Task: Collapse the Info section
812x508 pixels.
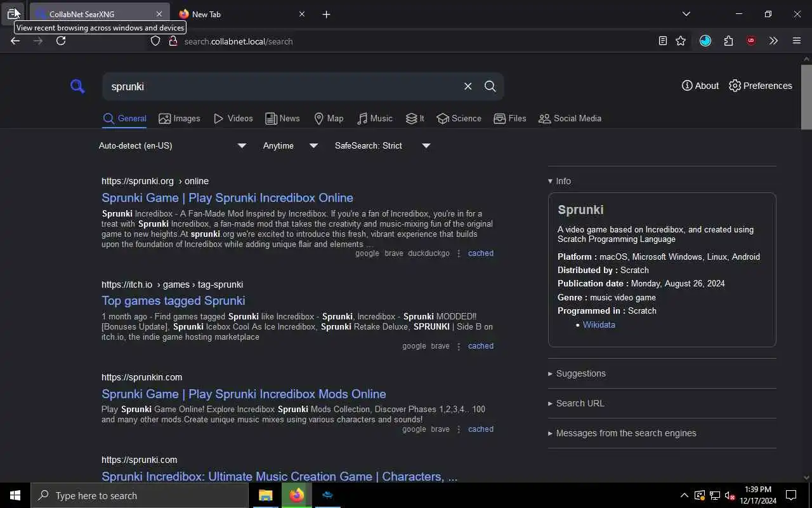Action: 560,181
